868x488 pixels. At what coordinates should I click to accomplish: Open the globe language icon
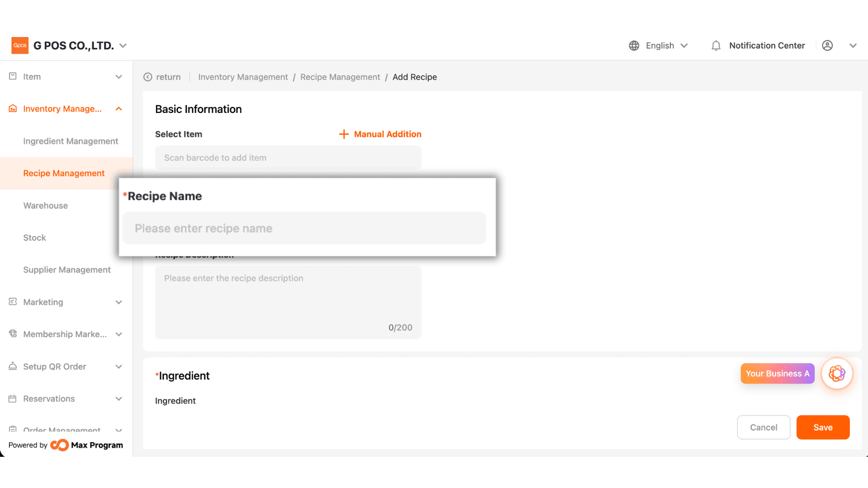click(x=634, y=46)
